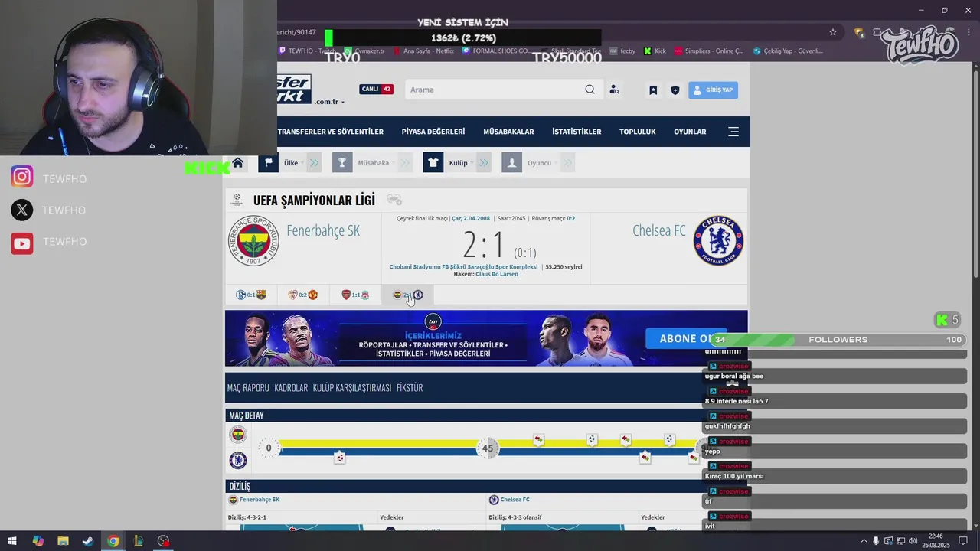
Task: Open Chrome from the taskbar
Action: pos(113,541)
